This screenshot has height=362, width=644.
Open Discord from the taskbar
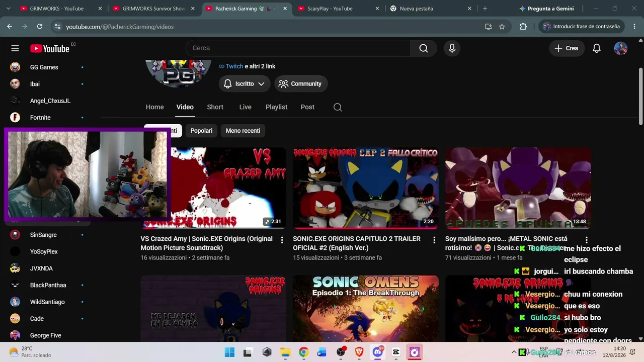click(x=378, y=352)
